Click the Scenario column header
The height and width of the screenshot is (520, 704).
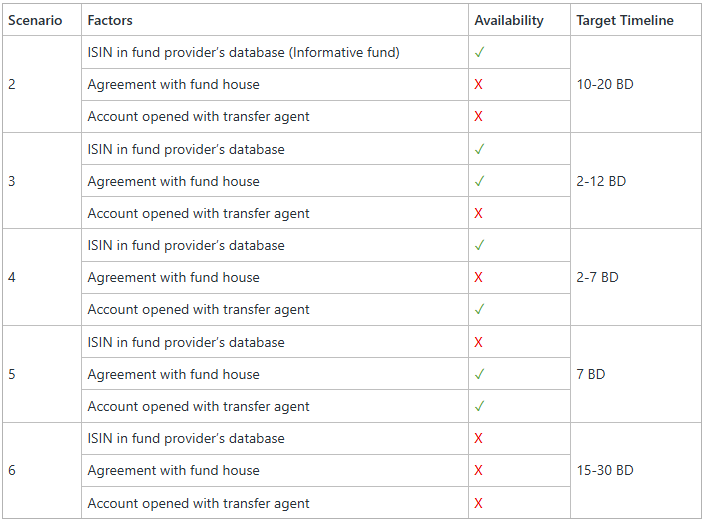pos(35,20)
